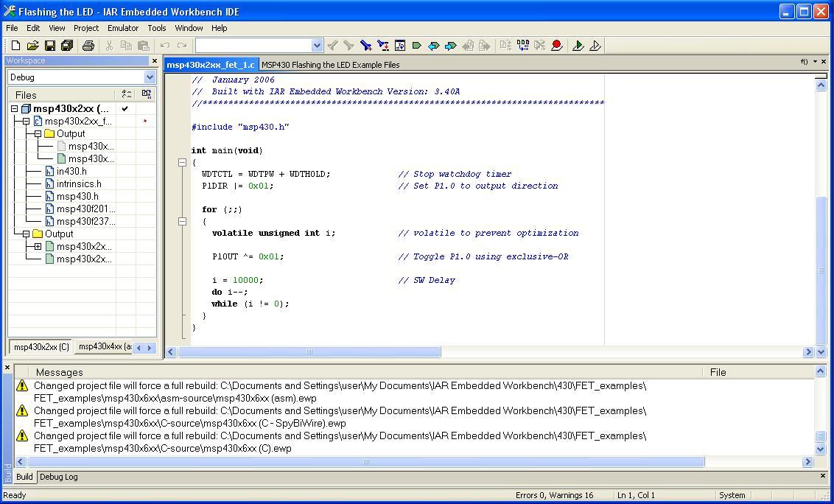Open the editor window list arrow
This screenshot has width=834, height=504.
(x=815, y=62)
